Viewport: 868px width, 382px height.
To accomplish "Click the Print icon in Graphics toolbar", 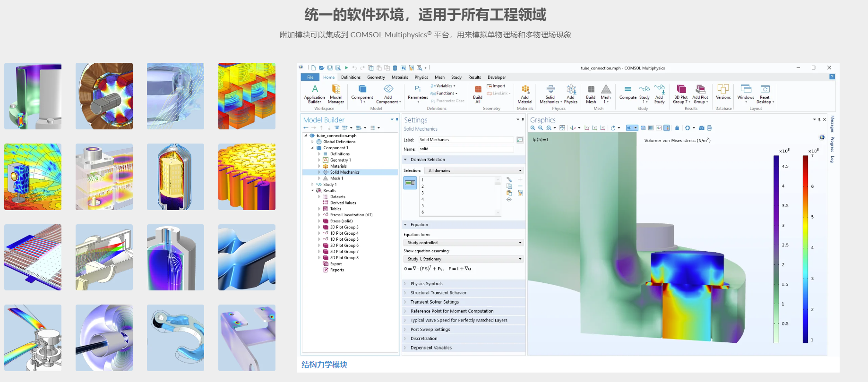I will (709, 128).
